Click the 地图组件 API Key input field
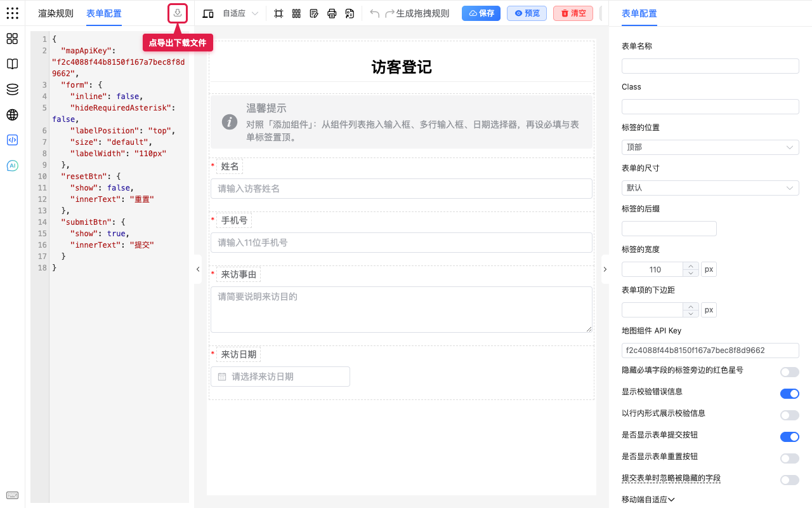 click(710, 351)
